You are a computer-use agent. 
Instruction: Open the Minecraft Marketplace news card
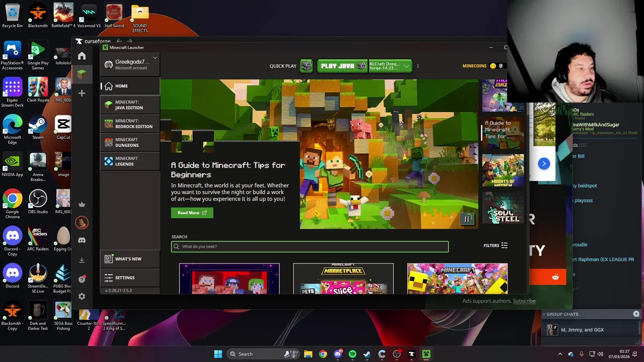(343, 279)
